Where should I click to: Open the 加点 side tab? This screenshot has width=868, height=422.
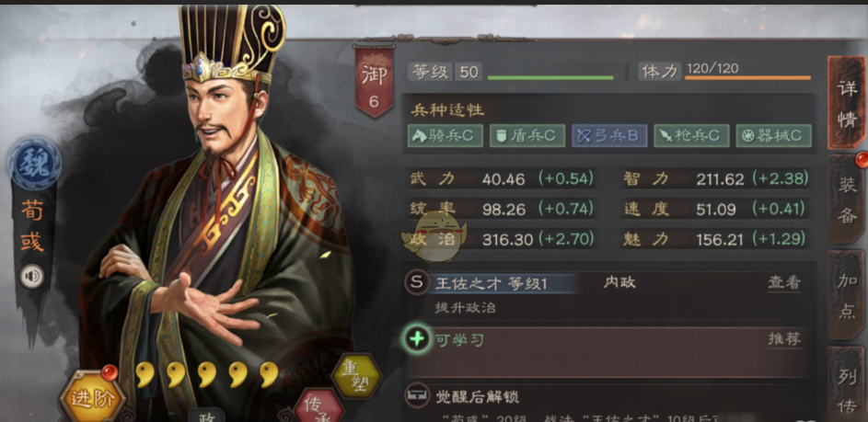click(x=847, y=295)
